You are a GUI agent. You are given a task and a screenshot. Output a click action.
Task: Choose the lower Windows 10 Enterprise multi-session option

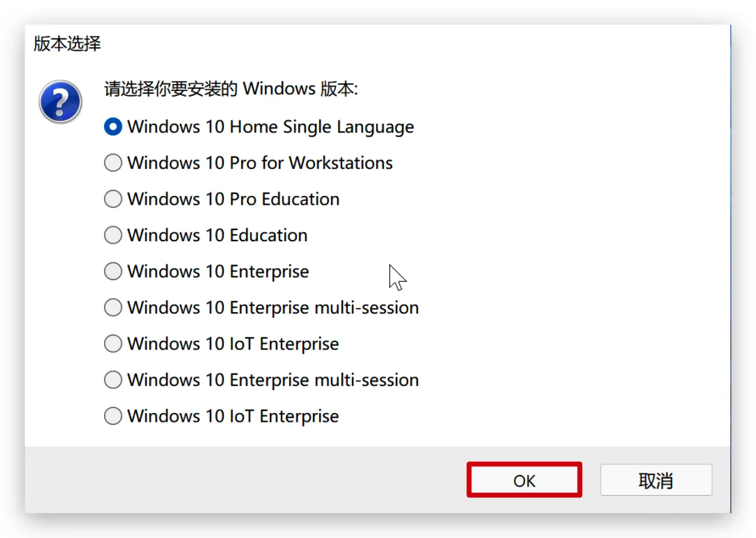(262, 380)
